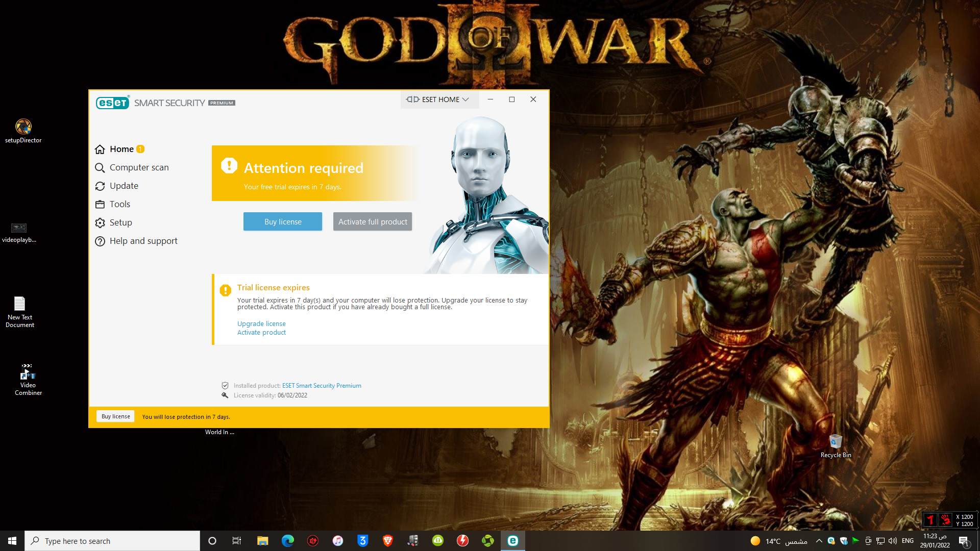This screenshot has width=980, height=551.
Task: Open the blue number 3 app on taskbar
Action: (363, 541)
